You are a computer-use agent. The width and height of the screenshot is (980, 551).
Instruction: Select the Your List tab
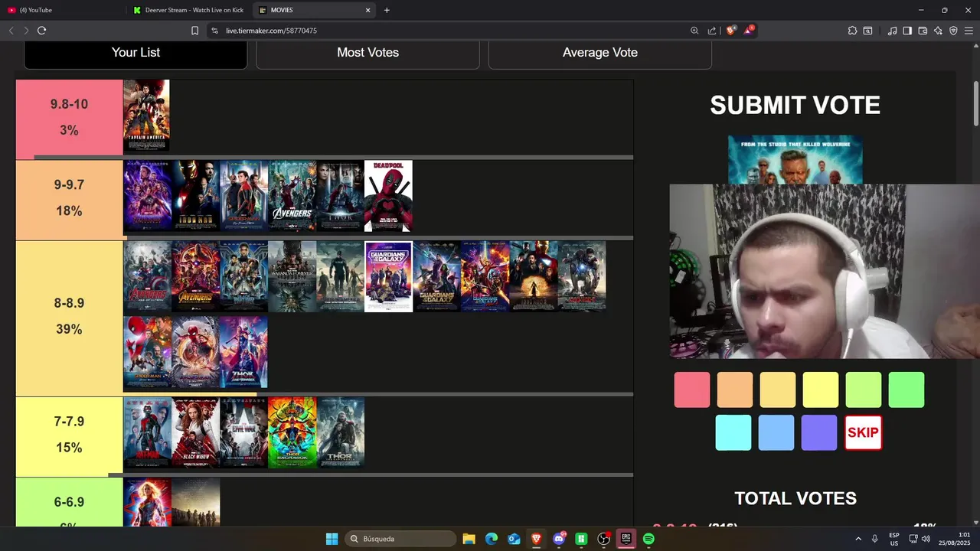click(136, 53)
